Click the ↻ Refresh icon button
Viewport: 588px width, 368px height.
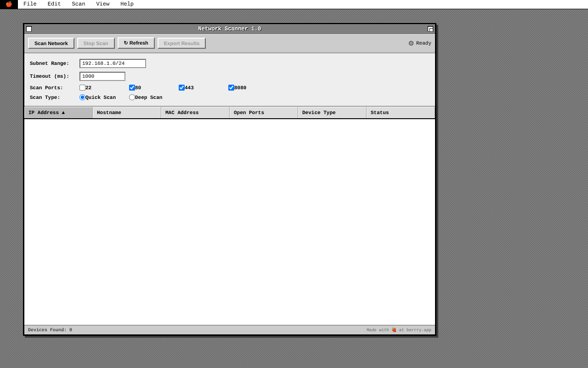pyautogui.click(x=136, y=43)
